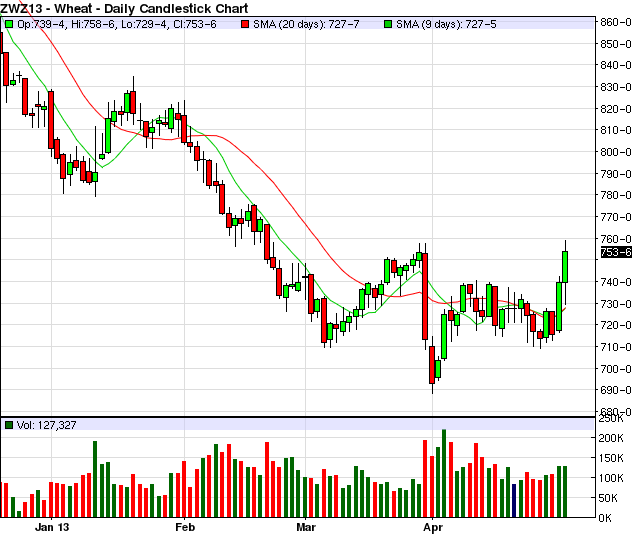
Task: Click the Jan 13 date axis label
Action: (52, 527)
